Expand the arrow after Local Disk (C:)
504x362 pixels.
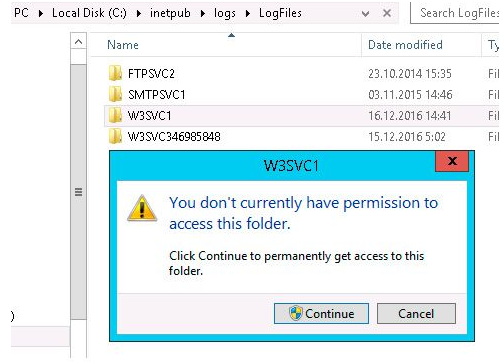click(x=139, y=14)
